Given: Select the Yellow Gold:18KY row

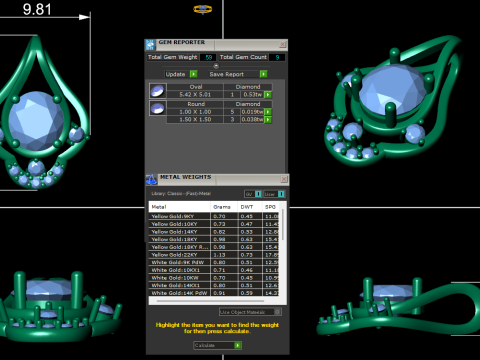Looking at the screenshot, I should pyautogui.click(x=214, y=239).
